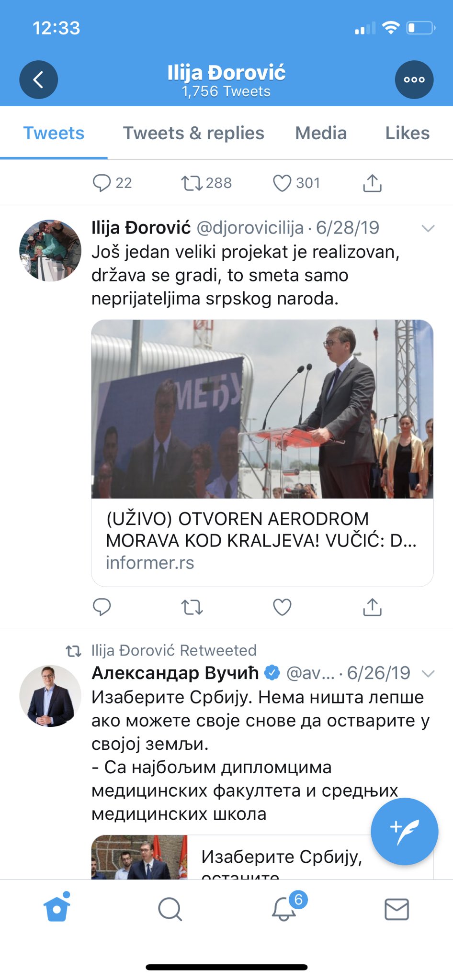
Task: Expand chevron on Ilija Đorović 6/28/19 tweet
Action: click(428, 228)
